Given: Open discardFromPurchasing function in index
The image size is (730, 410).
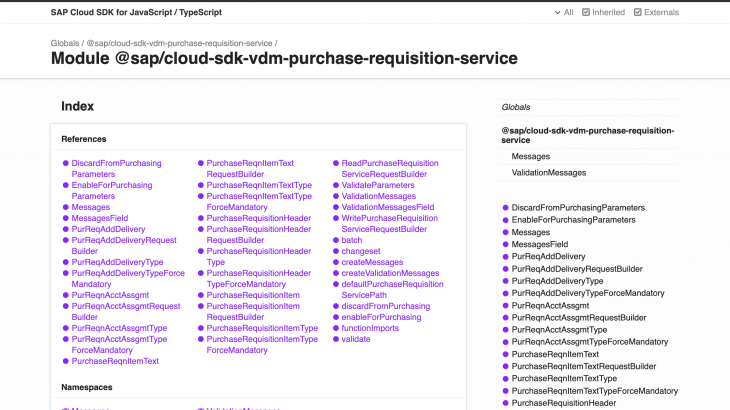Looking at the screenshot, I should point(385,306).
